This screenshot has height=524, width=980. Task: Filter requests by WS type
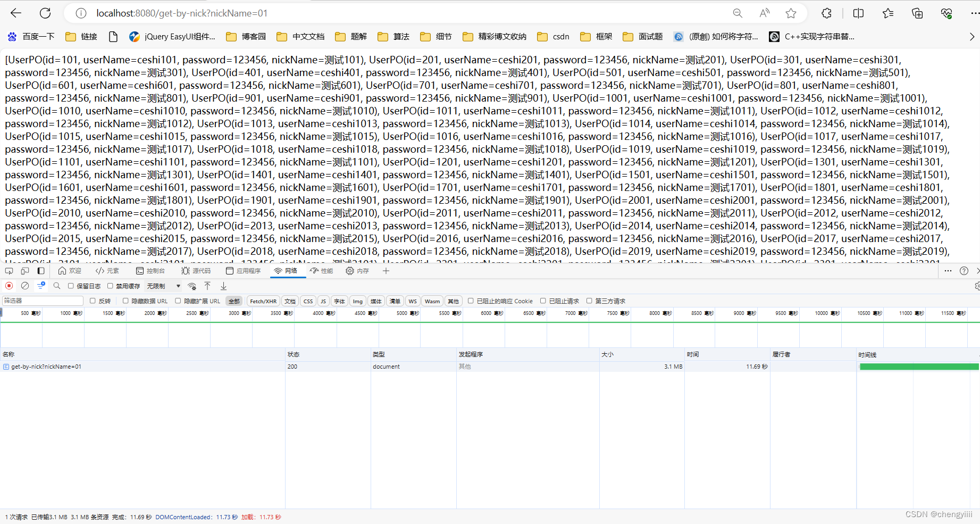(413, 301)
